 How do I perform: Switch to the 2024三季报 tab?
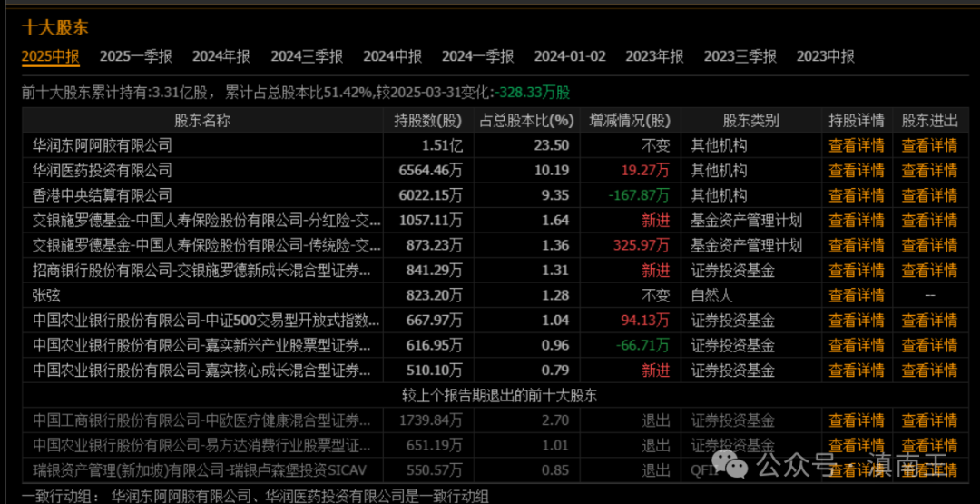click(x=307, y=57)
